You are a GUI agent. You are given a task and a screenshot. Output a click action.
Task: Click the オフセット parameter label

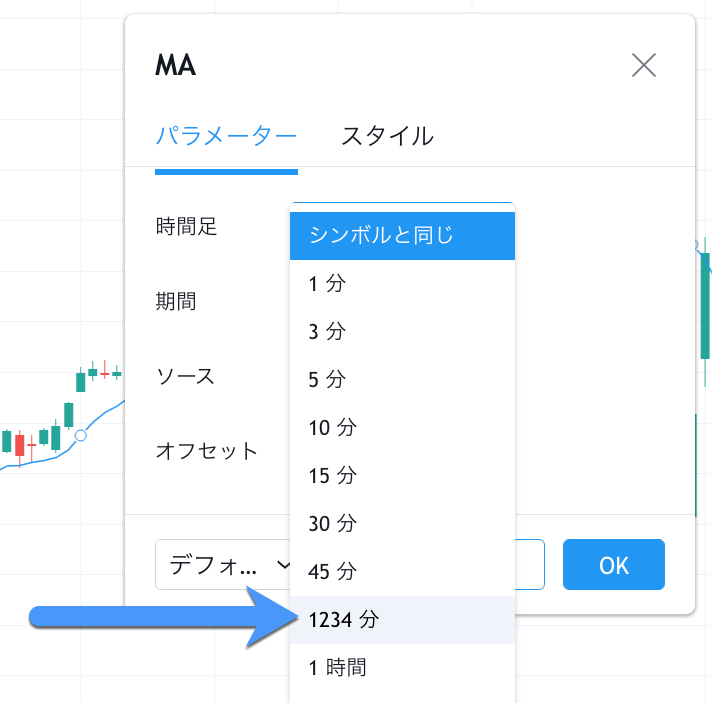coord(207,451)
